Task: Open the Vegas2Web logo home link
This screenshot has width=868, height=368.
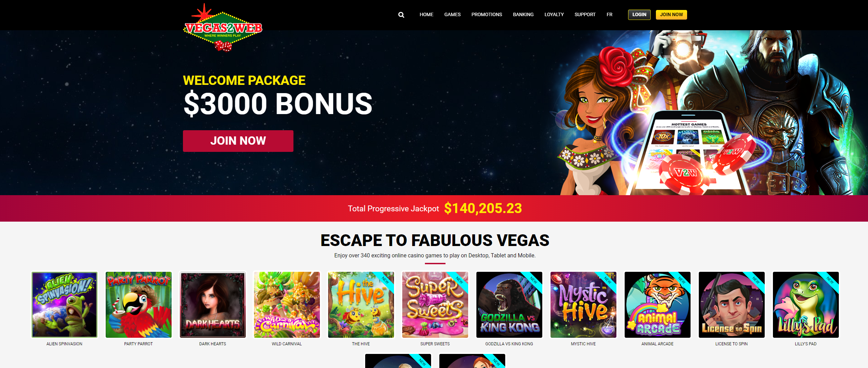Action: click(x=223, y=27)
